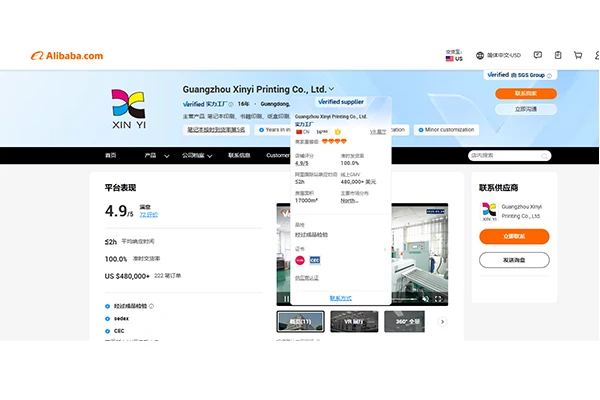Click the Alibaba.com logo
This screenshot has height=400, width=600.
pyautogui.click(x=67, y=56)
